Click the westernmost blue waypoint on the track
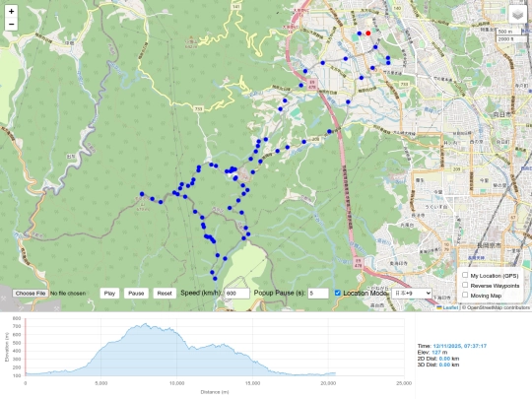Image resolution: width=532 pixels, height=399 pixels. [x=142, y=194]
